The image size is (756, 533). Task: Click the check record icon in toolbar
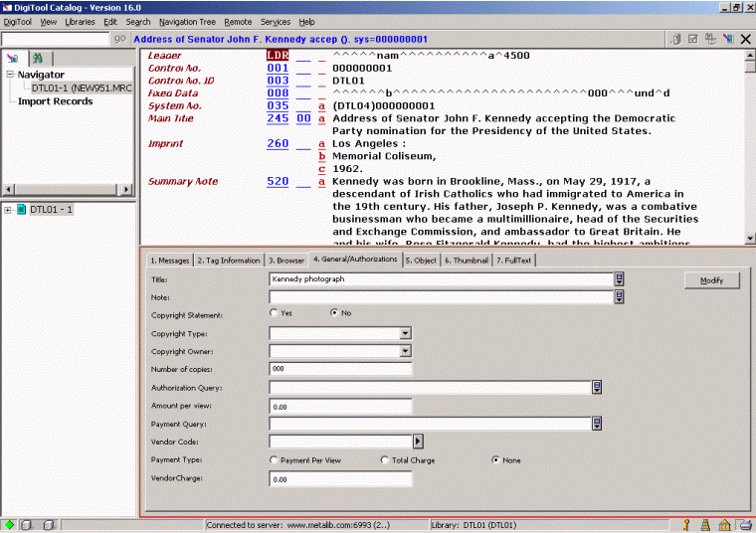[x=693, y=39]
